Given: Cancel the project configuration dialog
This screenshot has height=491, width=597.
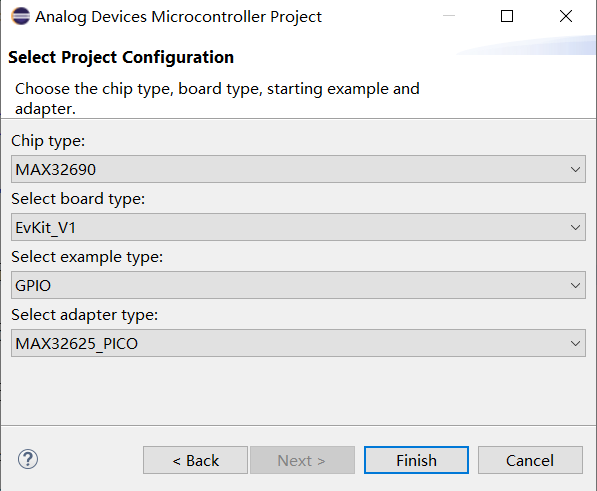Looking at the screenshot, I should (x=530, y=460).
